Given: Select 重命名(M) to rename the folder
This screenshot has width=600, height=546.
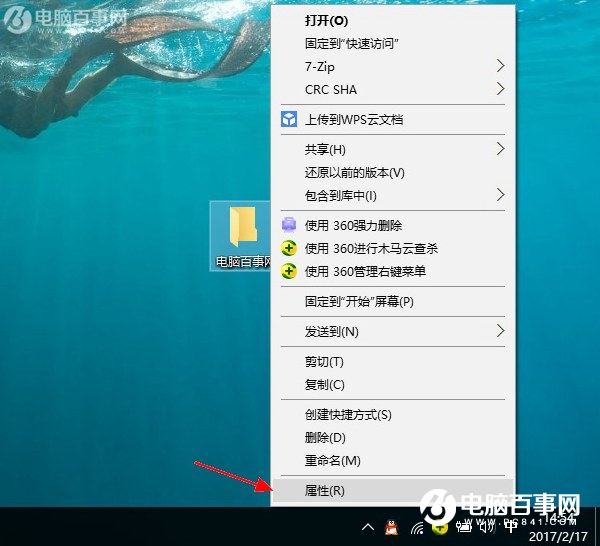Looking at the screenshot, I should [393, 460].
